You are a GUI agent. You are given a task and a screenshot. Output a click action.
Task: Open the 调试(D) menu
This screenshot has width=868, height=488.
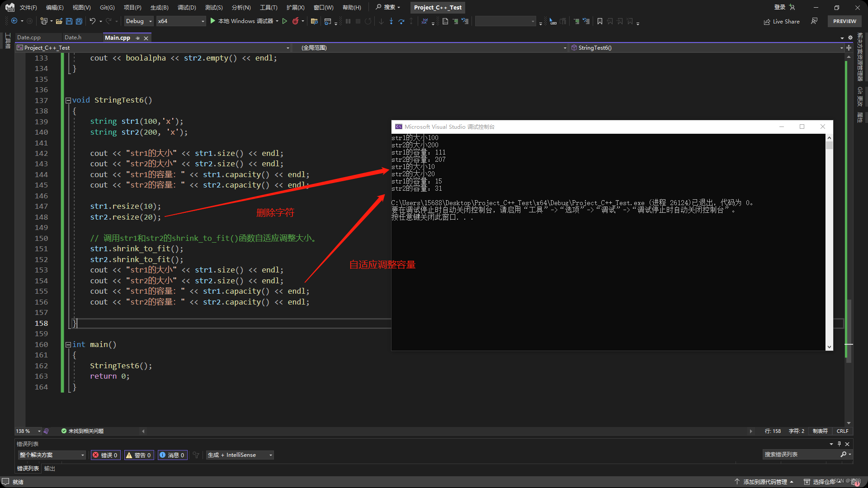click(x=187, y=7)
